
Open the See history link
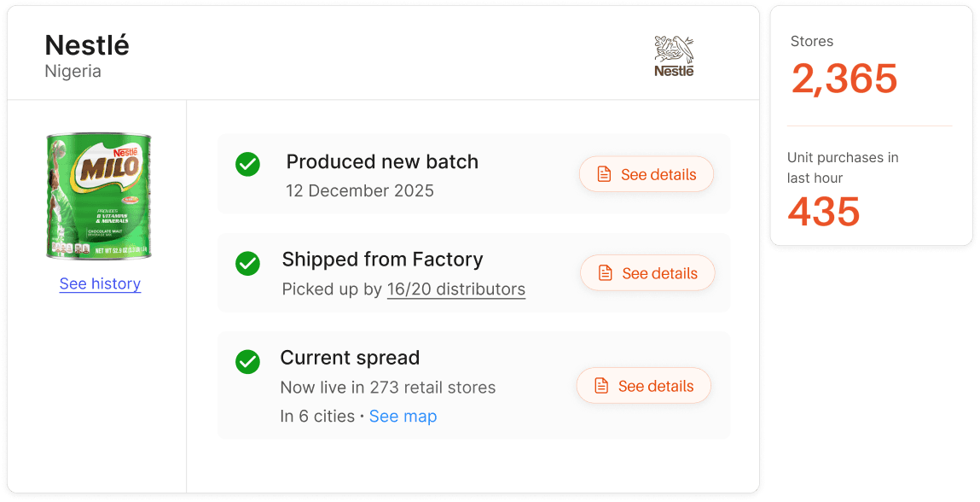[100, 283]
